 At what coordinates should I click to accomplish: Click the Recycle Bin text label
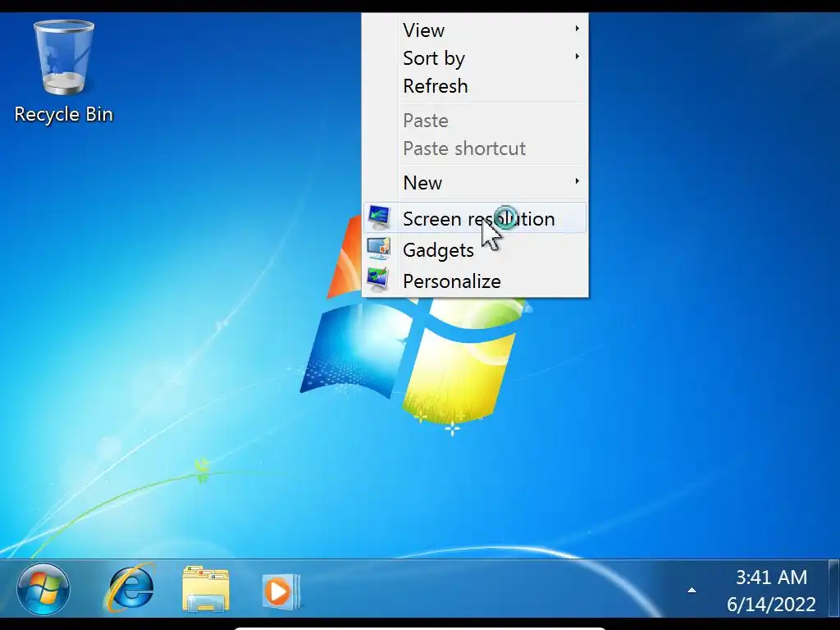[x=64, y=114]
